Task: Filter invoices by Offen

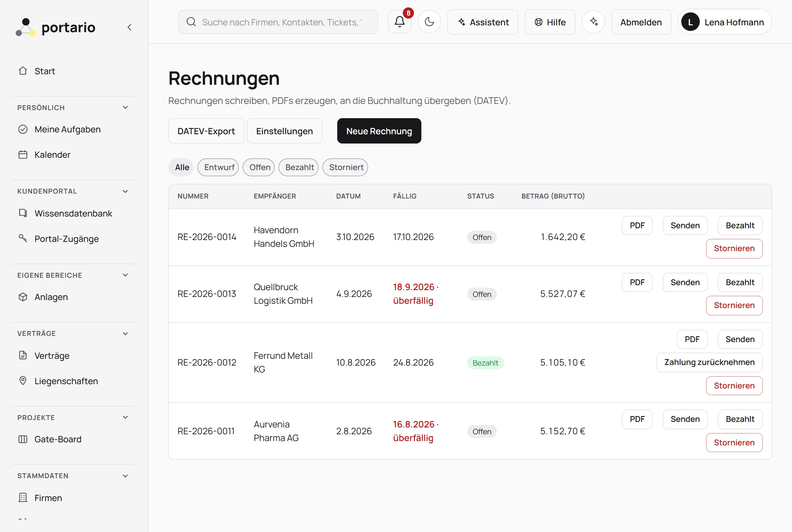Action: (260, 167)
